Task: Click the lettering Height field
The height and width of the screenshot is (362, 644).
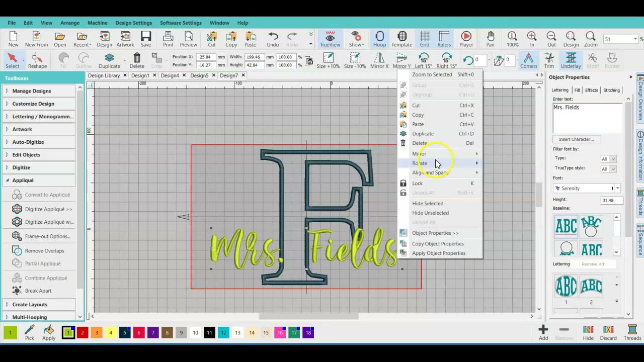Action: 611,200
